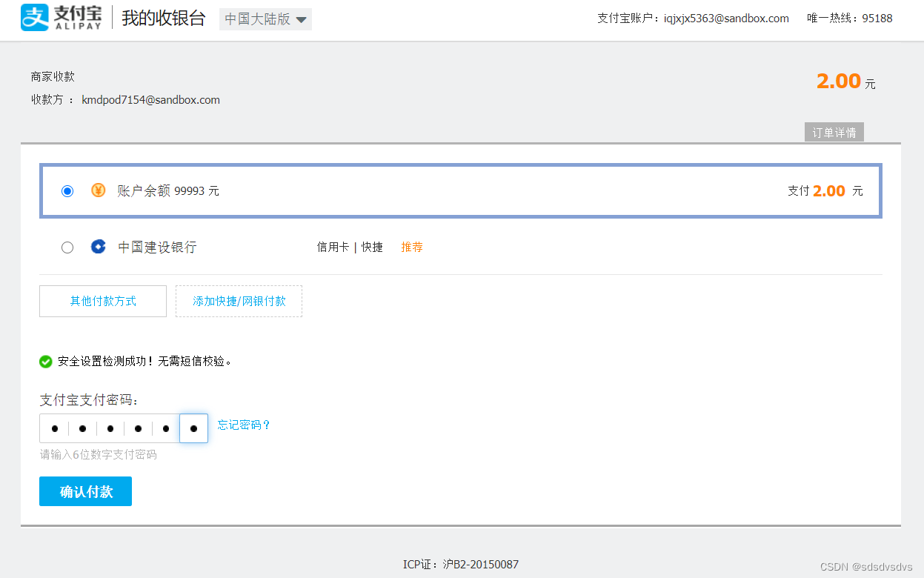Click the 中国建设银行 label
The image size is (924, 578).
[x=158, y=248]
